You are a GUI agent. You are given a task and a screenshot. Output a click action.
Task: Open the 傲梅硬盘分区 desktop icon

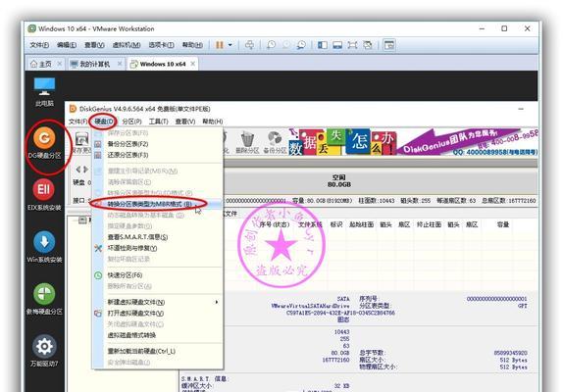point(44,299)
